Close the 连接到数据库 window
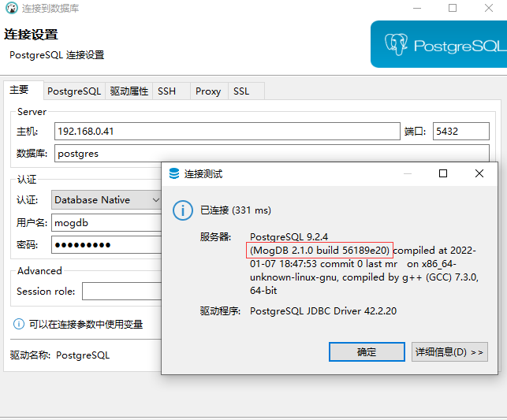The width and height of the screenshot is (507, 420). coord(489,8)
